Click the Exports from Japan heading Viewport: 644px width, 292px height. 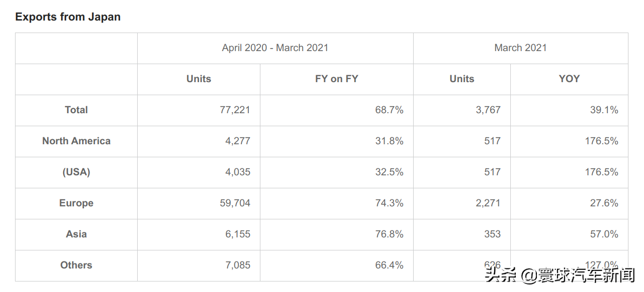tap(68, 17)
